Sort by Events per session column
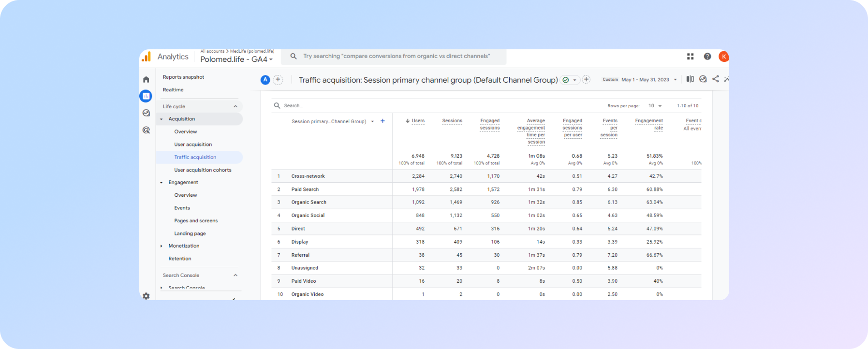The width and height of the screenshot is (868, 349). point(609,128)
